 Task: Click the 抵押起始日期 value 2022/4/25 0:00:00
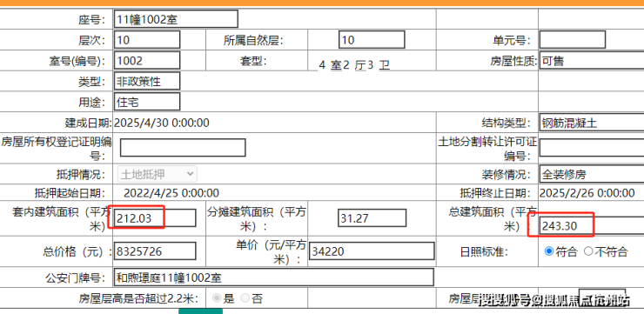click(171, 193)
